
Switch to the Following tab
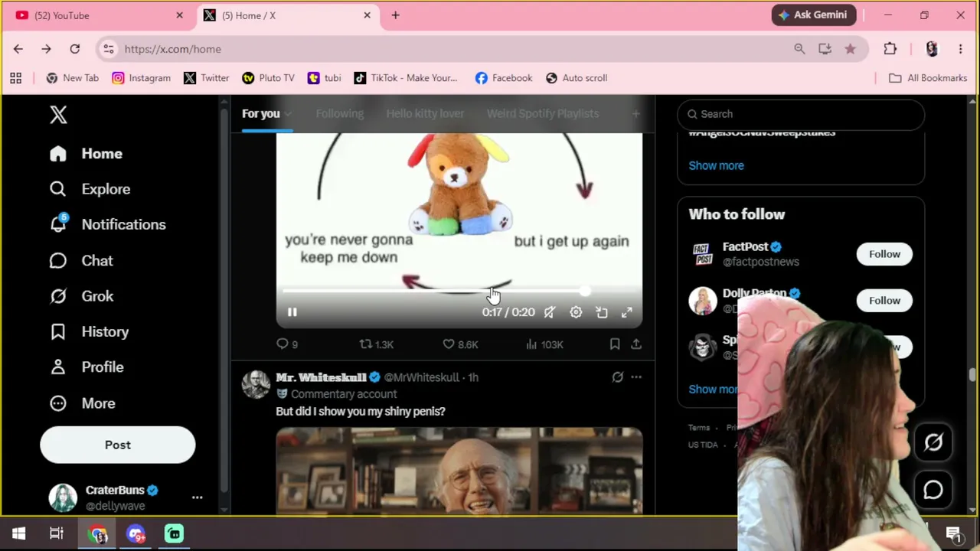[x=340, y=114]
